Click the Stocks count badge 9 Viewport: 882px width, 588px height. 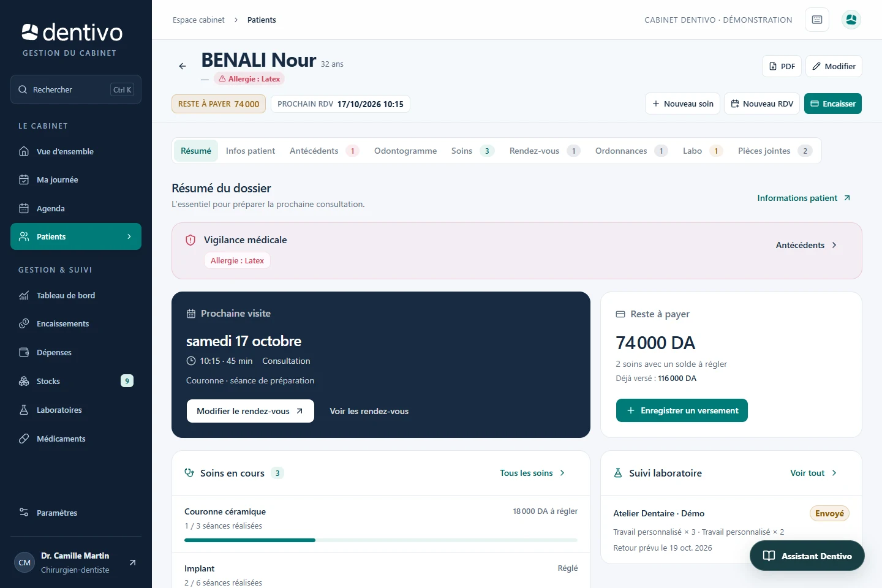pos(127,381)
